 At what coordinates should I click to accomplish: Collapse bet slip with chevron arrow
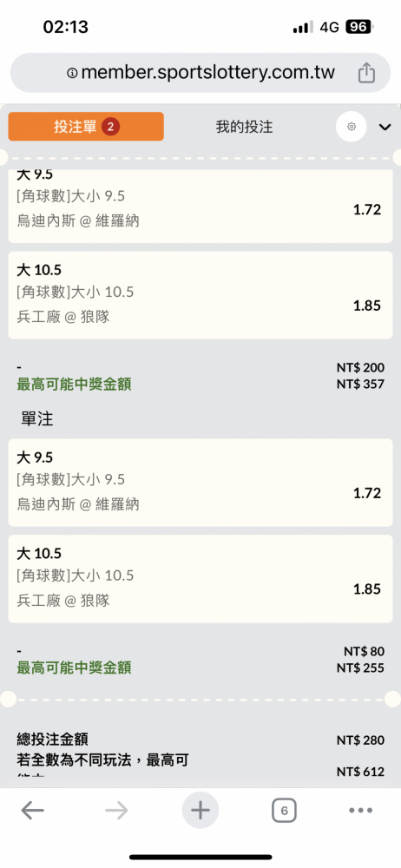click(x=385, y=128)
